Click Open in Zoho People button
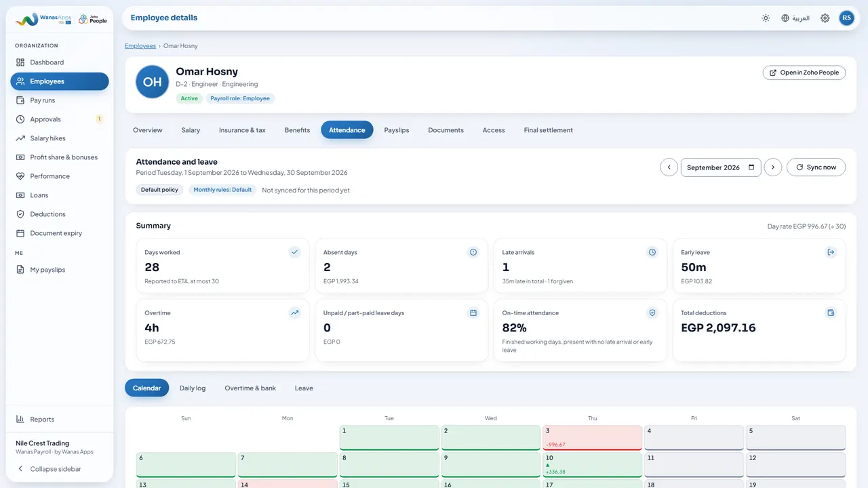 pos(804,73)
